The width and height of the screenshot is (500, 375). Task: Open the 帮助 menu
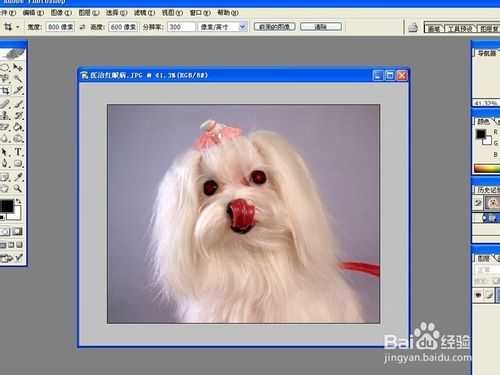tap(228, 13)
